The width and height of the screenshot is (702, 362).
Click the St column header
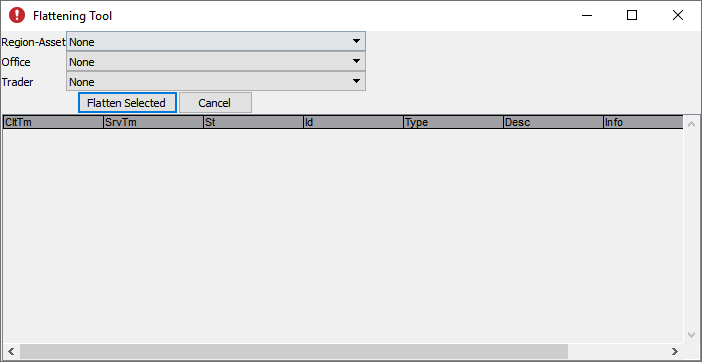(253, 122)
